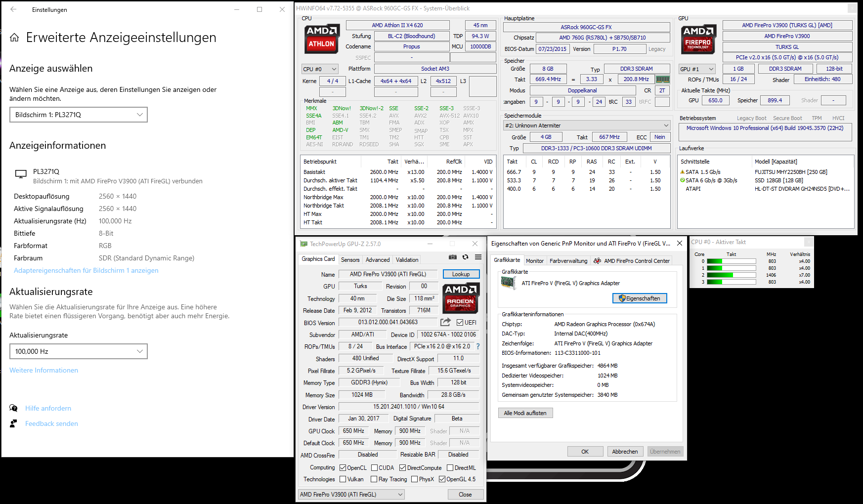863x504 pixels.
Task: Open the Bus Interface question mark test
Action: coord(478,346)
